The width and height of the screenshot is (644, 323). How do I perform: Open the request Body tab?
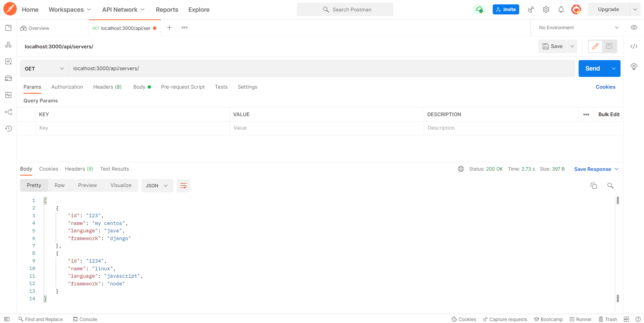[x=142, y=87]
